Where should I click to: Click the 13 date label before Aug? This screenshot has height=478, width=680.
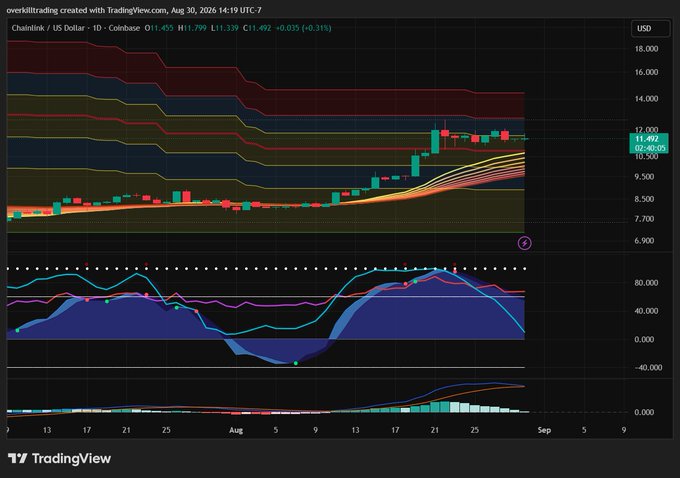point(46,430)
